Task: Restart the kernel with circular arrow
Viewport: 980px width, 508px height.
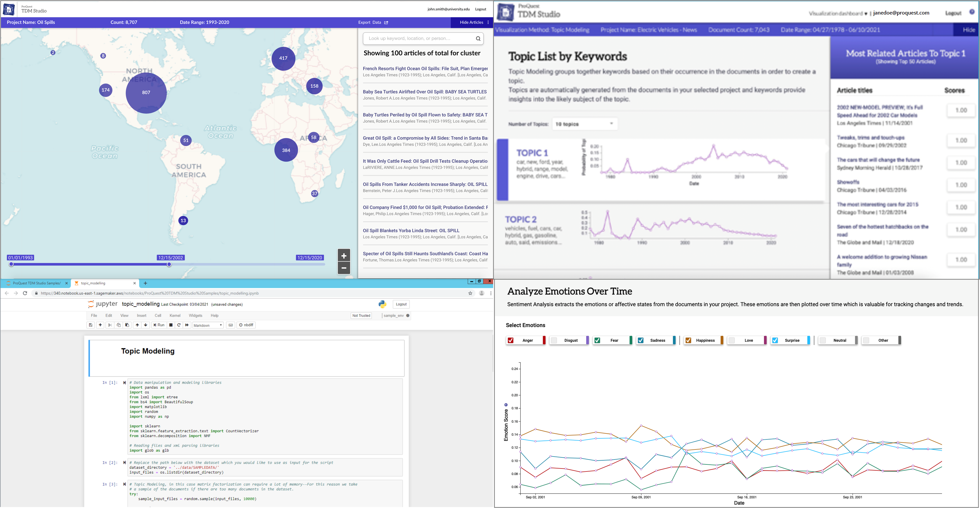Action: coord(179,325)
